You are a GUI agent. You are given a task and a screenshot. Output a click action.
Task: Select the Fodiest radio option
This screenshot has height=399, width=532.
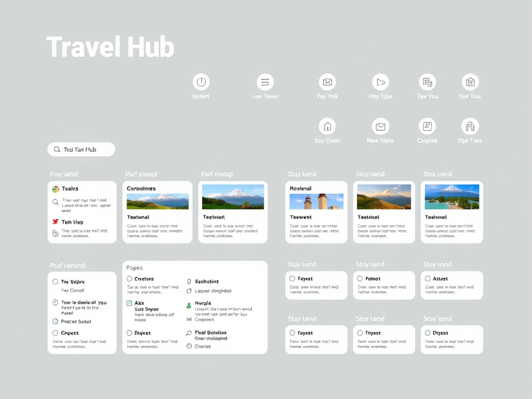(360, 279)
